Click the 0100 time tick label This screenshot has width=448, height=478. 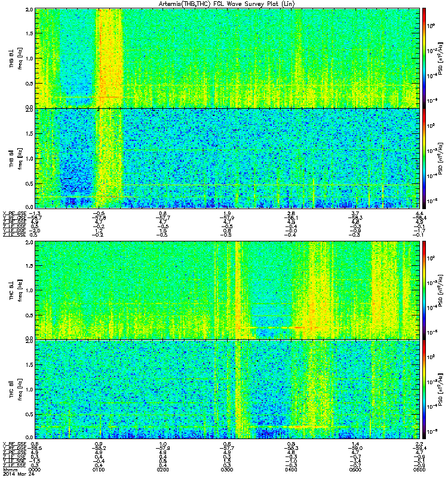coord(99,470)
